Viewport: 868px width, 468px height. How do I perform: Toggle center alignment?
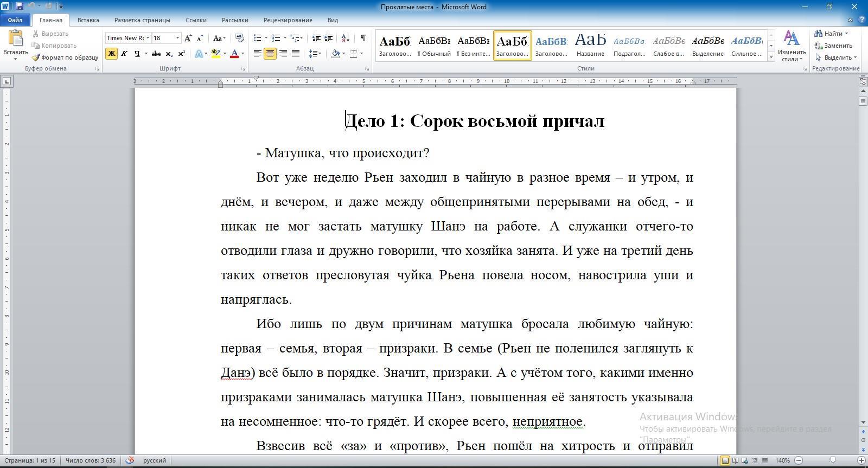pos(270,54)
